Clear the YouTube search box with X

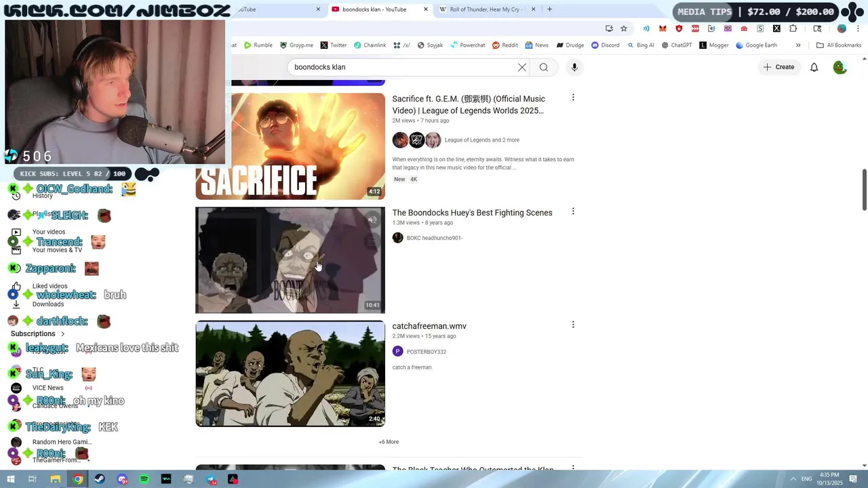pyautogui.click(x=522, y=67)
